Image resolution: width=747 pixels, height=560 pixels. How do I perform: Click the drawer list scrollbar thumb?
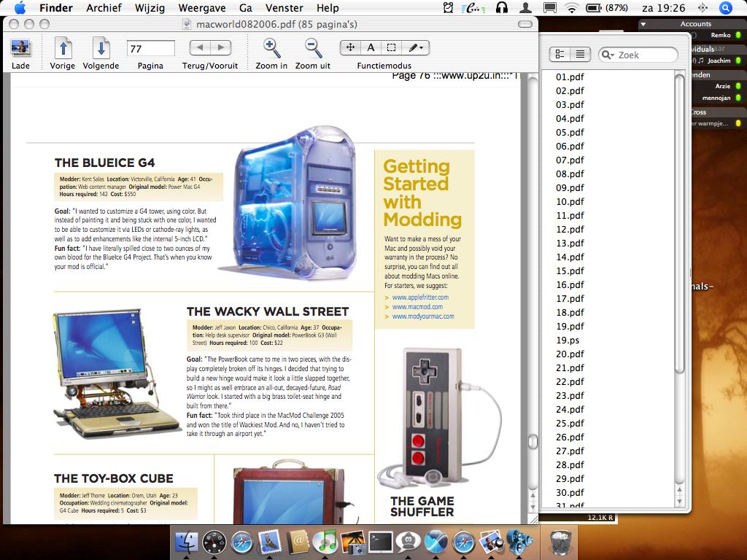(680, 224)
